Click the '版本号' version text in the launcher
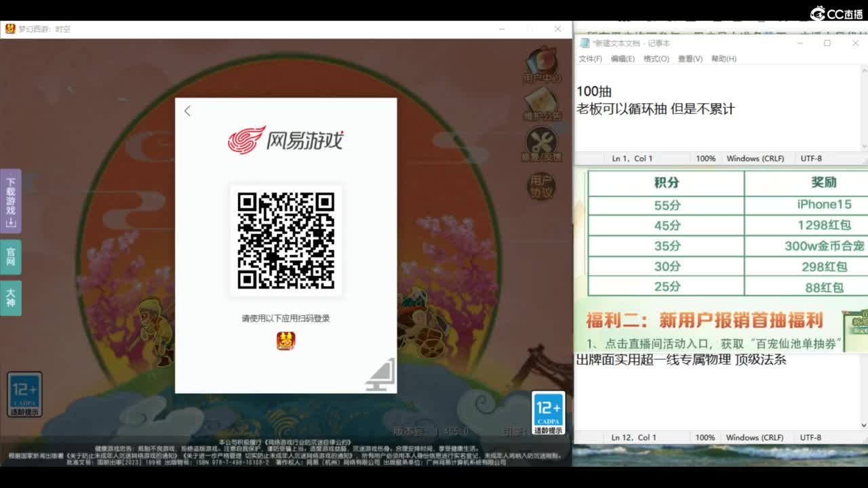 point(431,431)
